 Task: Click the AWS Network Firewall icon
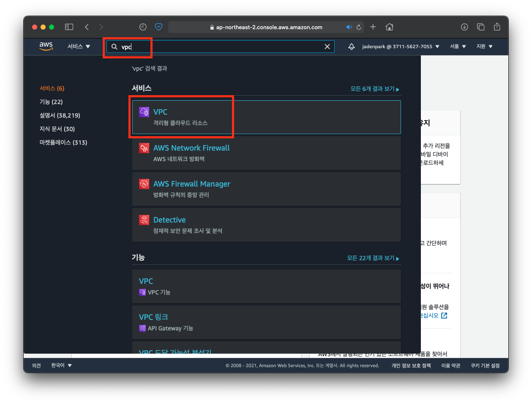click(x=144, y=148)
